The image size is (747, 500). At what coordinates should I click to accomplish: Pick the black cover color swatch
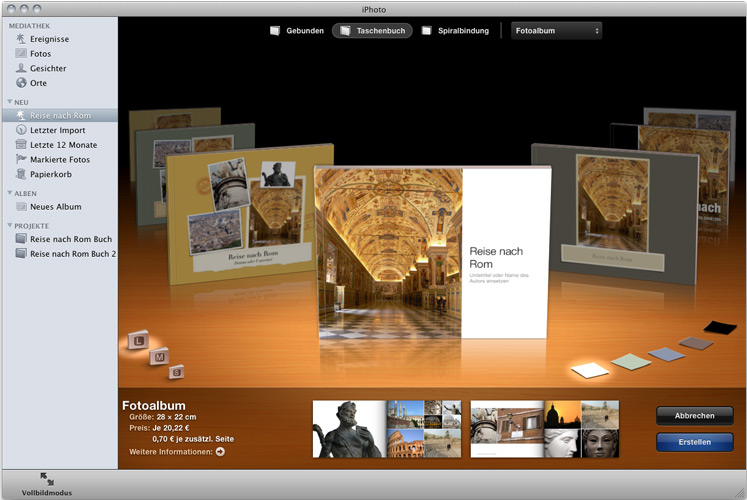click(x=720, y=327)
